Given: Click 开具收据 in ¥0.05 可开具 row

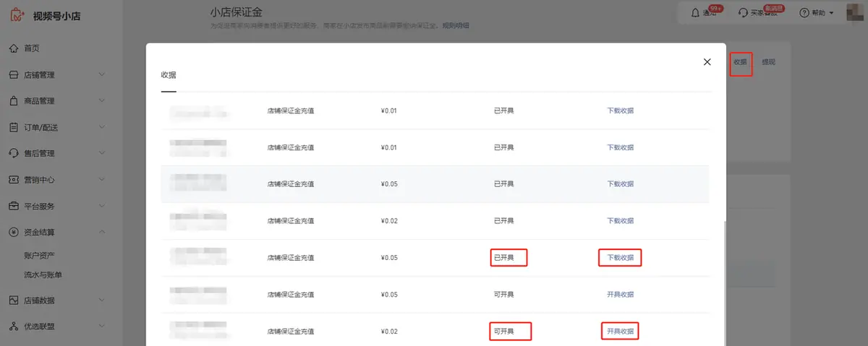Looking at the screenshot, I should (620, 295).
